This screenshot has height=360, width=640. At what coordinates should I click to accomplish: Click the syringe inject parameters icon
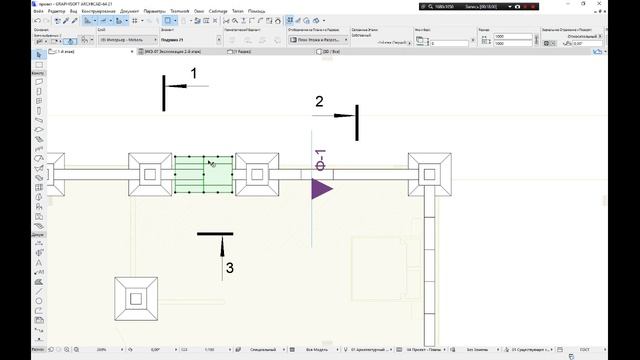point(74,20)
